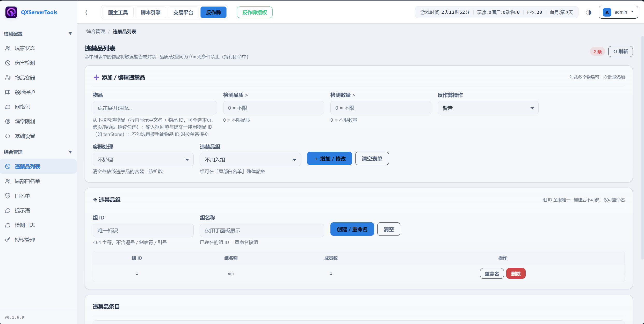
Task: Open the 反作弊操作 dropdown showing 警告
Action: (488, 108)
